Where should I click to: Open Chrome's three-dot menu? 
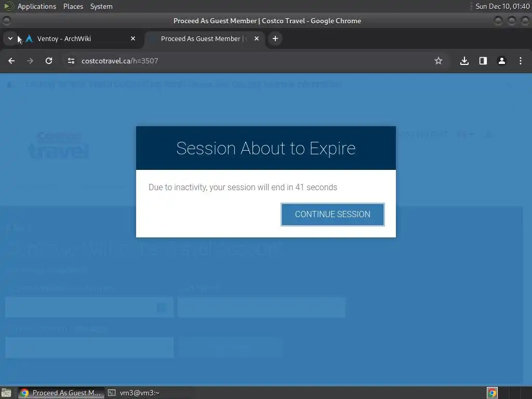pyautogui.click(x=521, y=61)
